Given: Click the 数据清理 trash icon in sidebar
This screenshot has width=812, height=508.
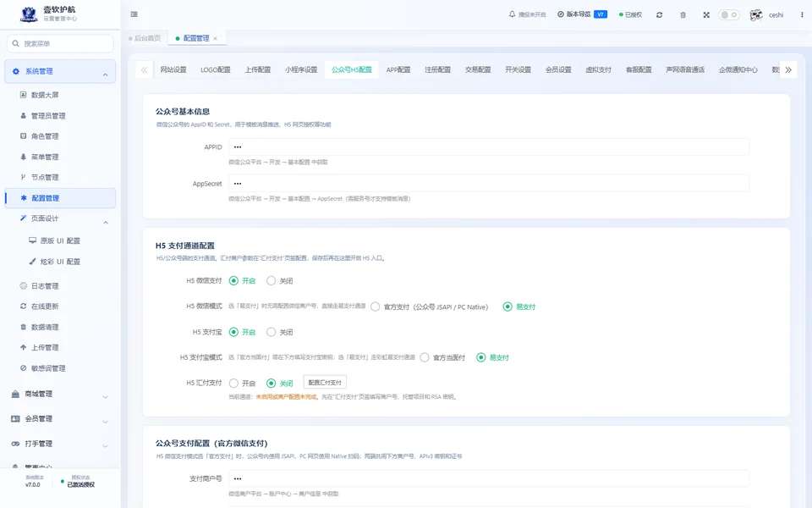Looking at the screenshot, I should tap(23, 327).
